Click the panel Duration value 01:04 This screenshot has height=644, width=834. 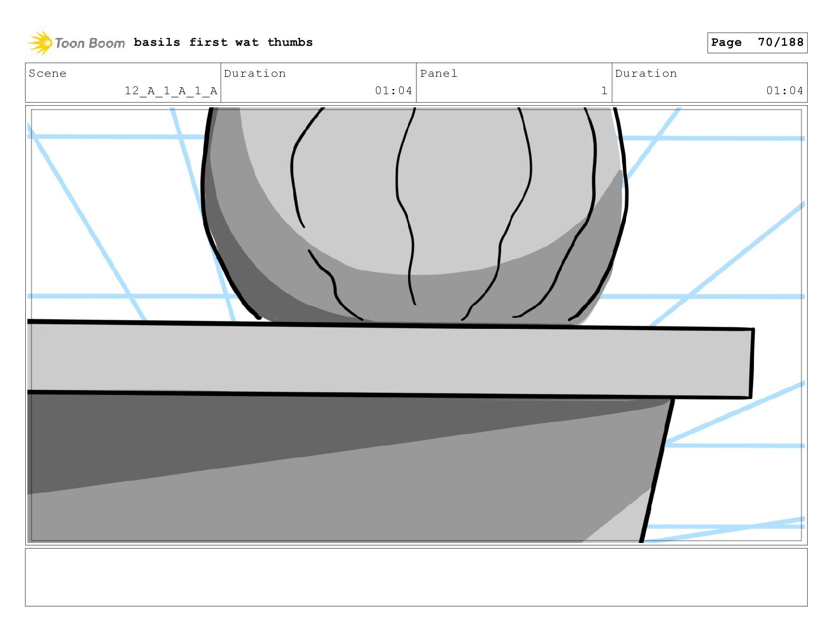(785, 90)
